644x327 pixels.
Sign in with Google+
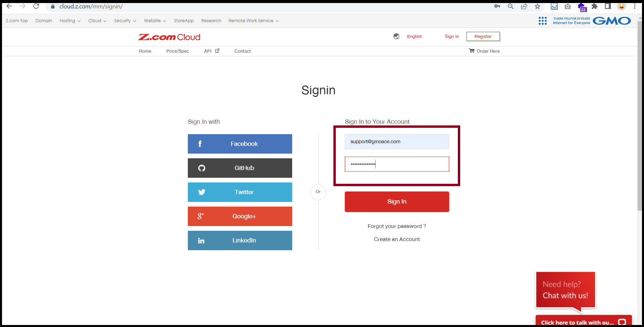[240, 216]
